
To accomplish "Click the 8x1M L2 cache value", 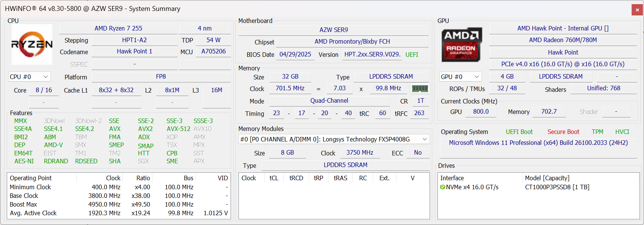I will pos(172,90).
